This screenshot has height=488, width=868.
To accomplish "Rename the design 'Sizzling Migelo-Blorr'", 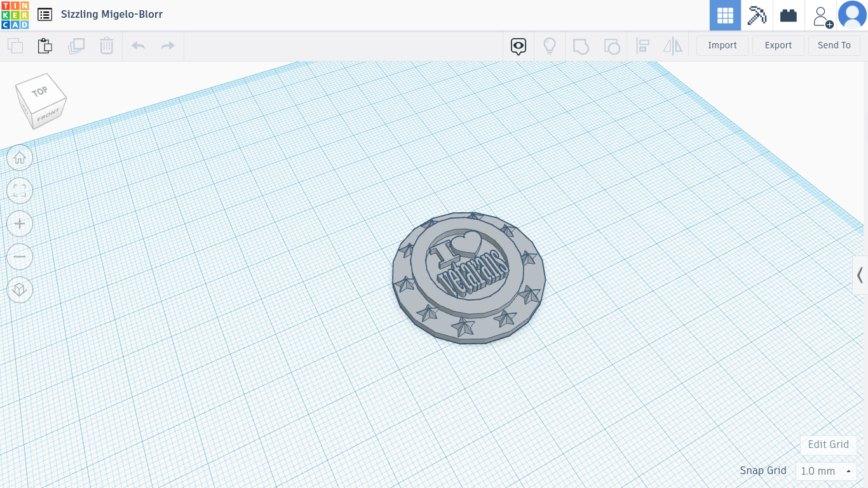I will pyautogui.click(x=112, y=14).
